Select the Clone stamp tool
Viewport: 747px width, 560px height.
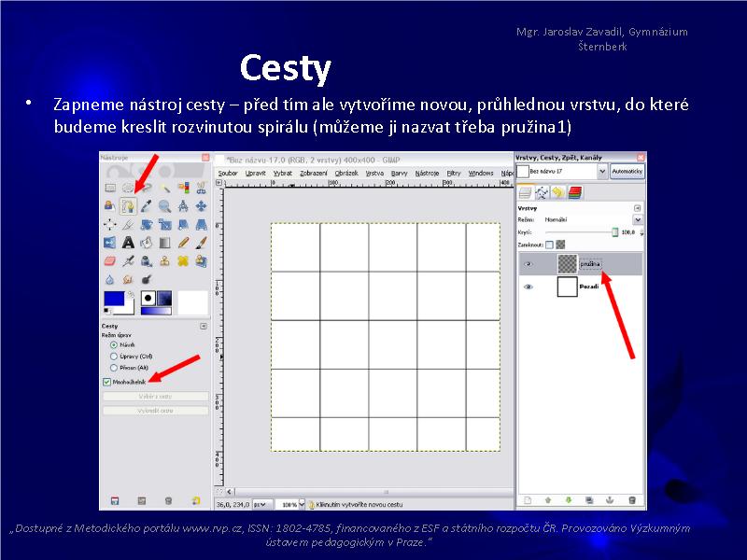pos(165,261)
